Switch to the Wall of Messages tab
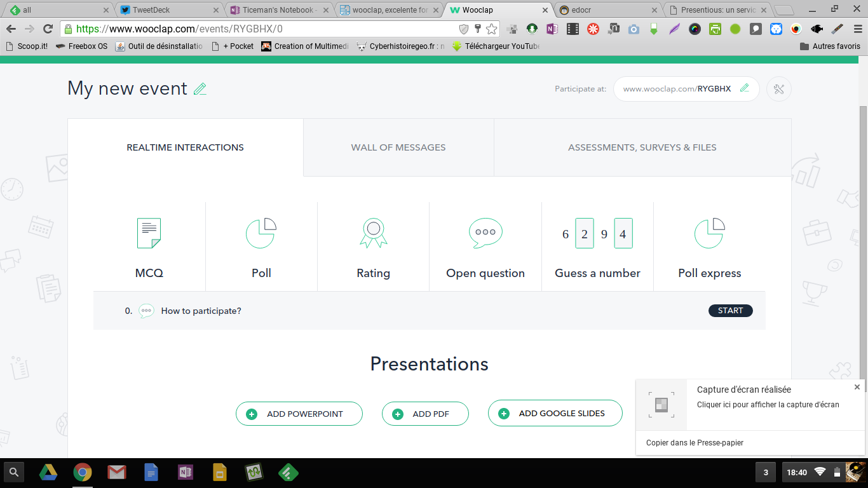The height and width of the screenshot is (488, 868). click(398, 147)
